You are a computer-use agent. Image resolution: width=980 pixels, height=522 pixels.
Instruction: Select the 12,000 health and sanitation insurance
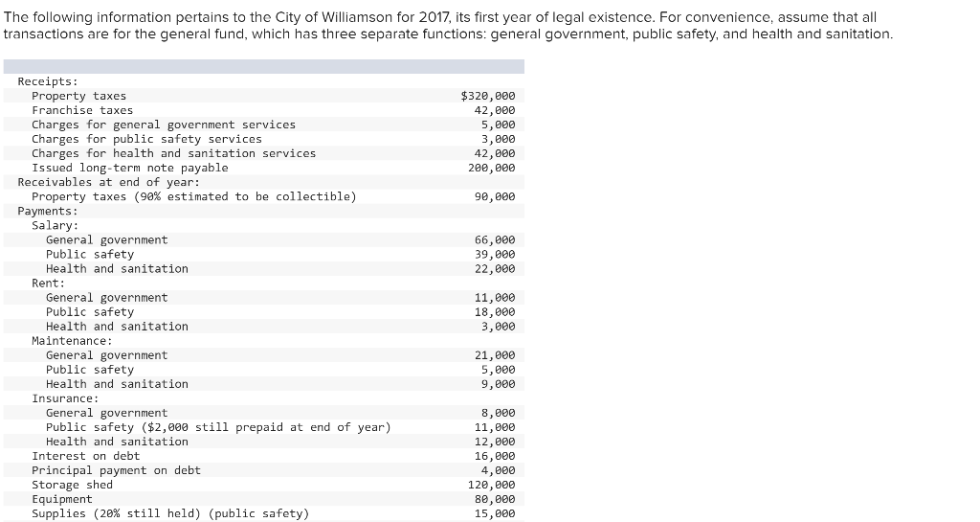click(495, 442)
